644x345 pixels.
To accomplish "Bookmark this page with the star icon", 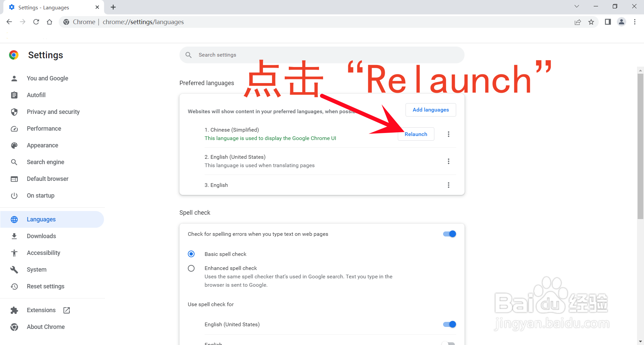I will point(591,22).
